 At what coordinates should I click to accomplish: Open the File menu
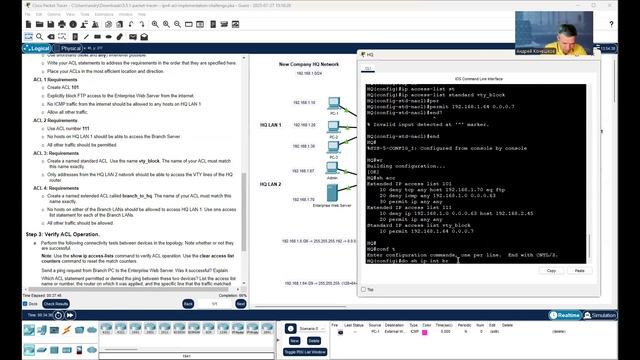pyautogui.click(x=28, y=14)
